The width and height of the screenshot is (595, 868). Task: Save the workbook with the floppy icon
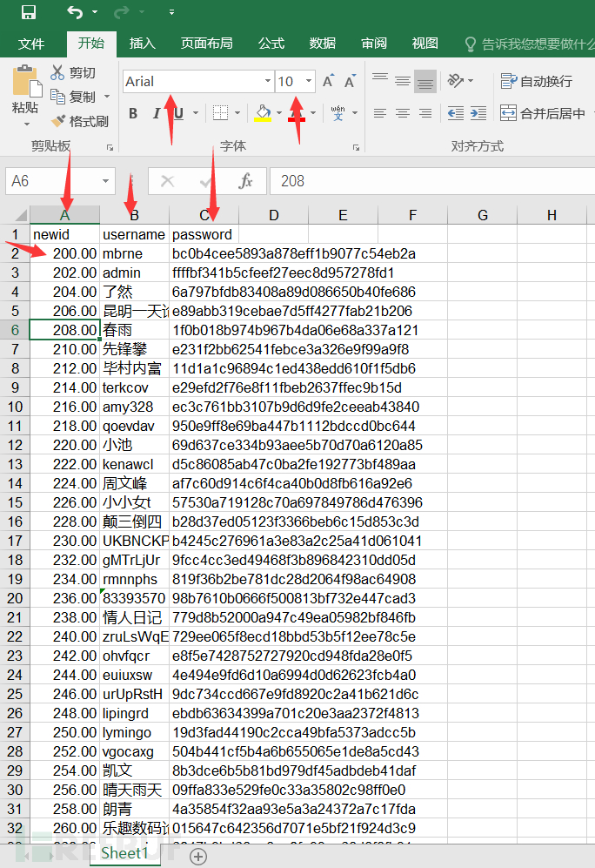(x=28, y=11)
